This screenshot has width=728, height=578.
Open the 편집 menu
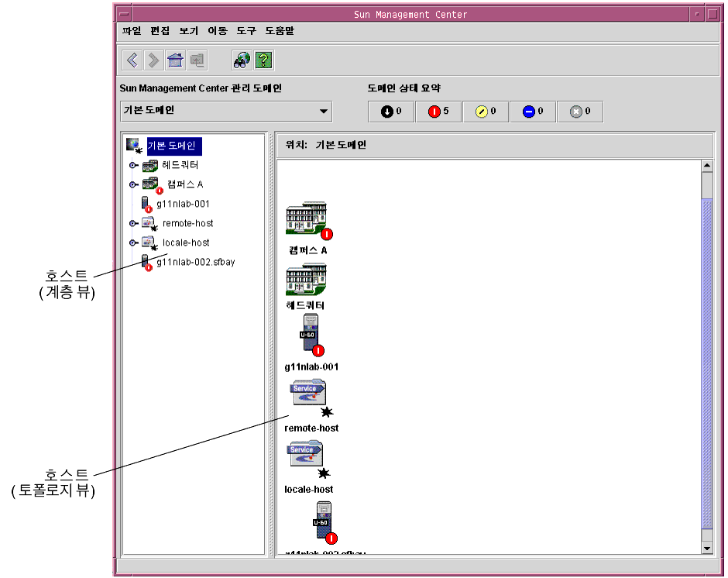(160, 31)
